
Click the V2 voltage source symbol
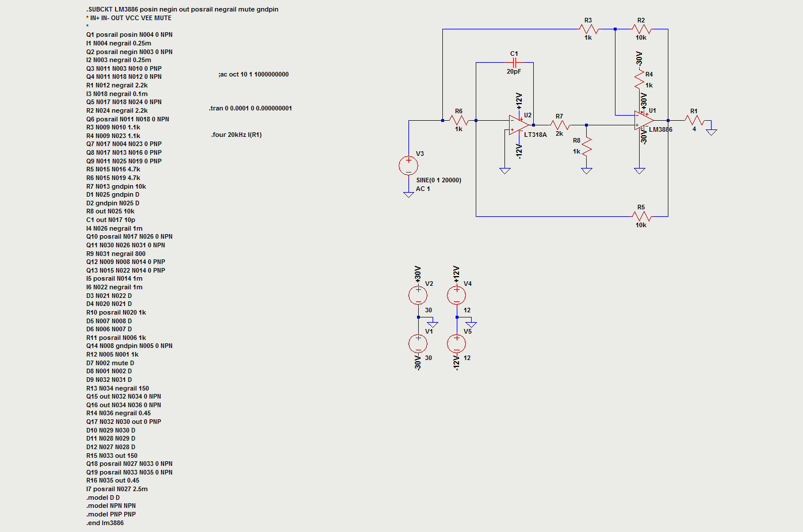click(x=418, y=296)
